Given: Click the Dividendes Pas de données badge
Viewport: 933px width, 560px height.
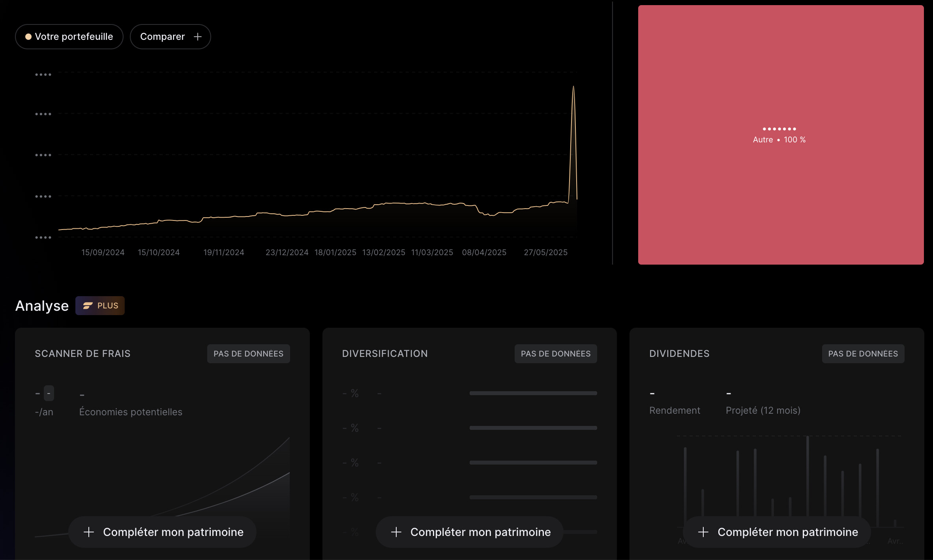Looking at the screenshot, I should coord(863,354).
